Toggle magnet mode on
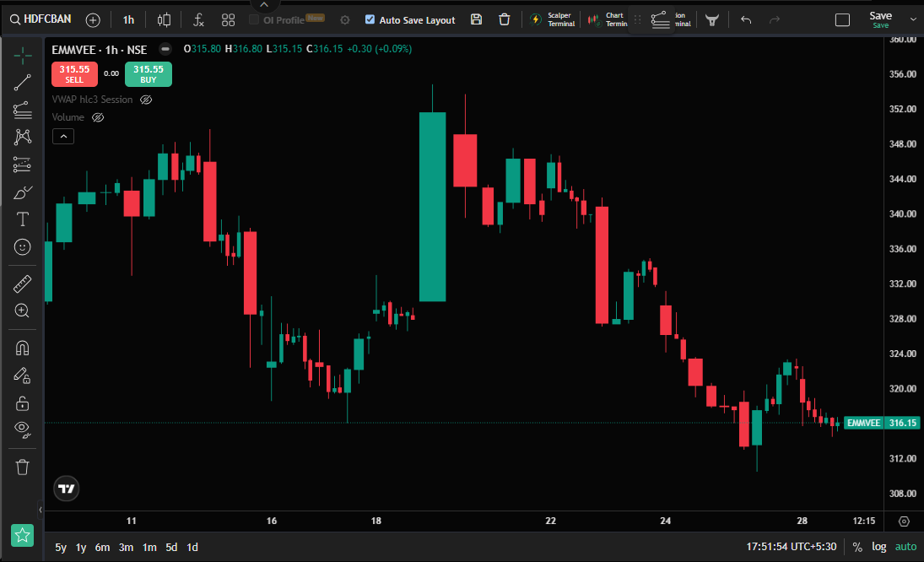This screenshot has height=562, width=924. tap(23, 349)
